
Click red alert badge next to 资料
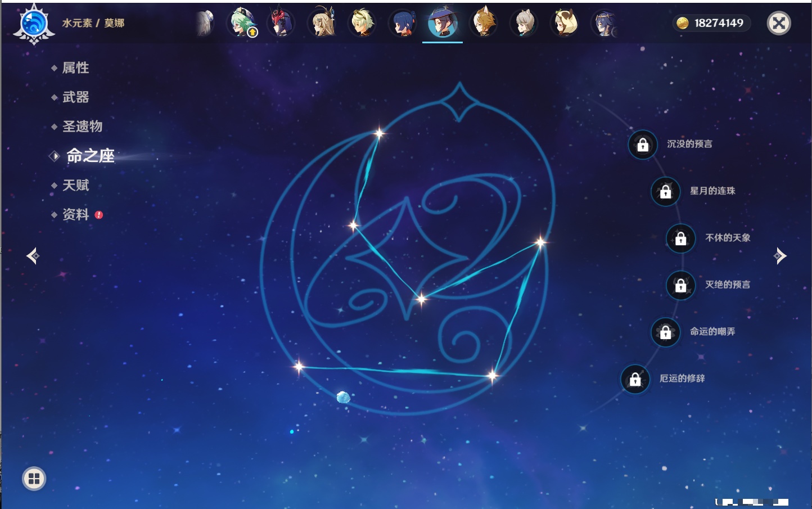99,215
